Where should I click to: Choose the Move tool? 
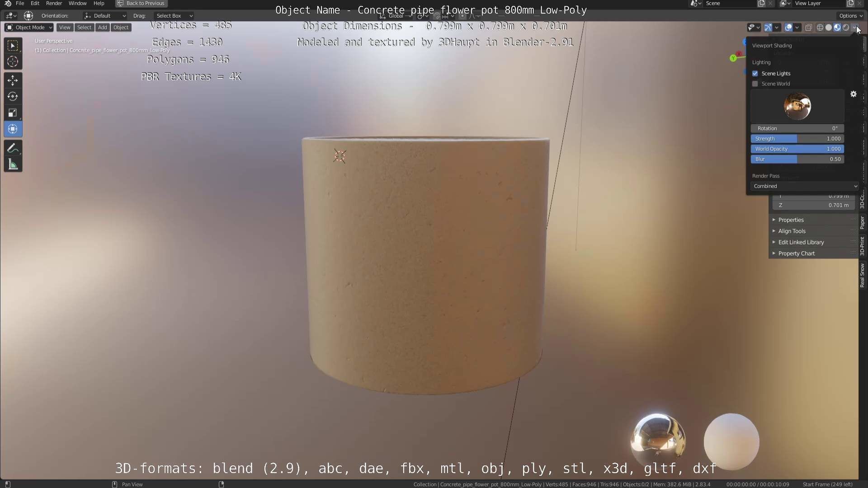(13, 80)
